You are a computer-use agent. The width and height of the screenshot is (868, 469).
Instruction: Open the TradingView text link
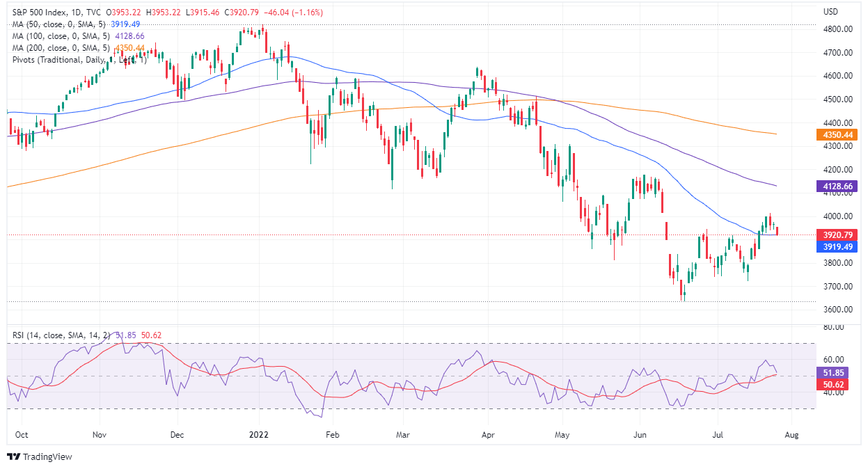tap(47, 457)
